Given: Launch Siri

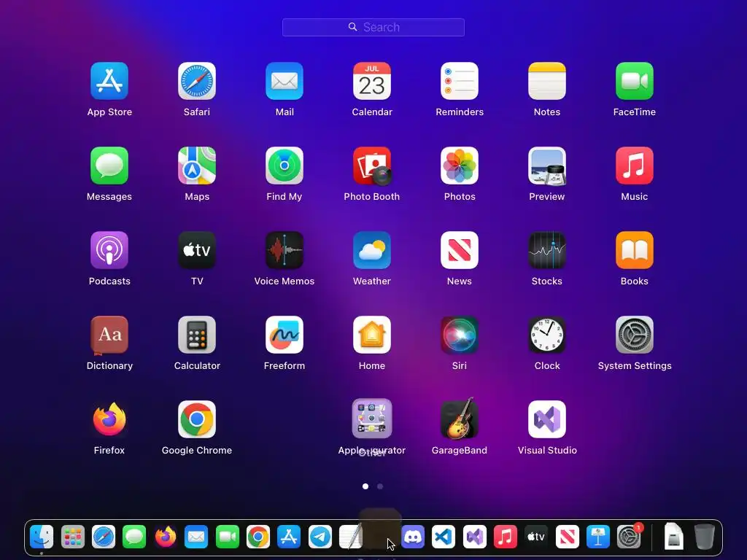Looking at the screenshot, I should 460,335.
